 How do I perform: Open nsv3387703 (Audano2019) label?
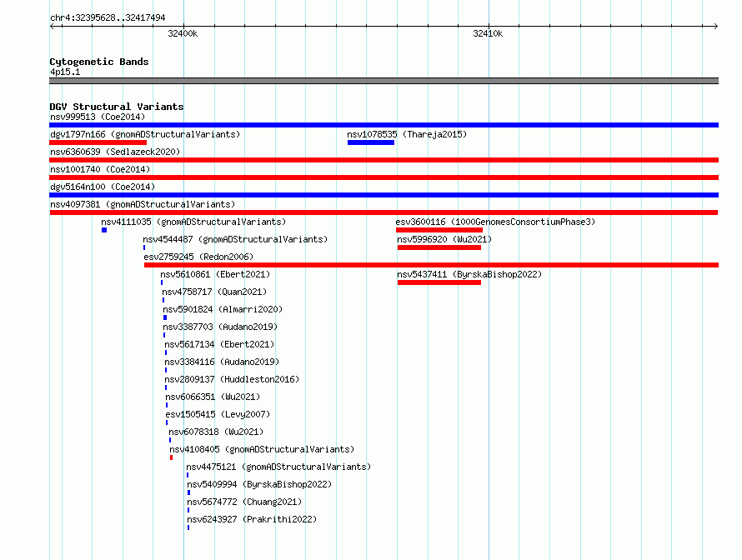pos(220,327)
